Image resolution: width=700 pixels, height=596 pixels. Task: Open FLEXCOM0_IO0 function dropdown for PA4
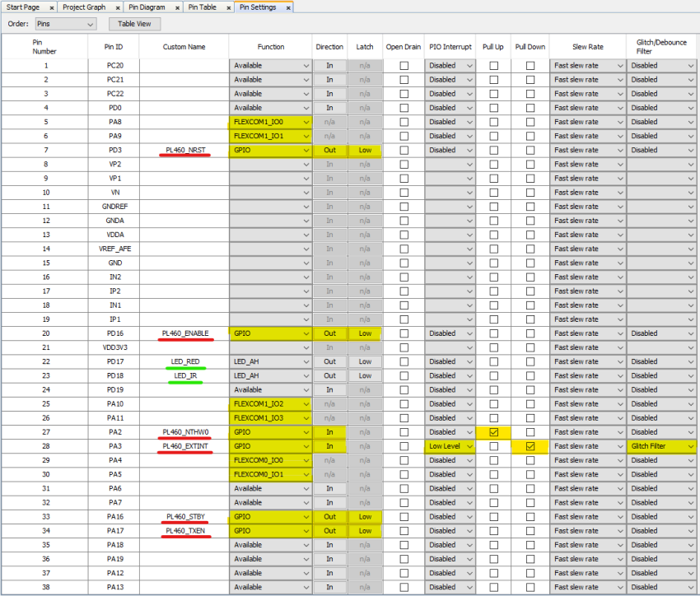tap(271, 460)
